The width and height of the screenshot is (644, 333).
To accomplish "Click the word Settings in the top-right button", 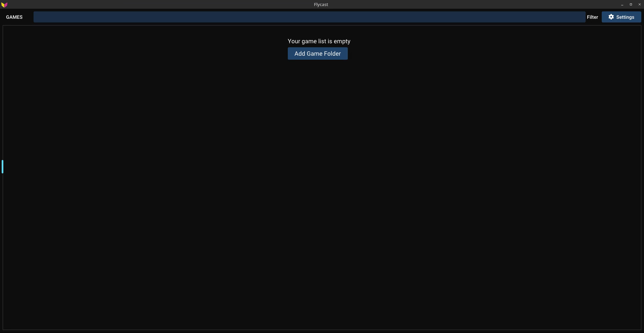I will (x=625, y=17).
